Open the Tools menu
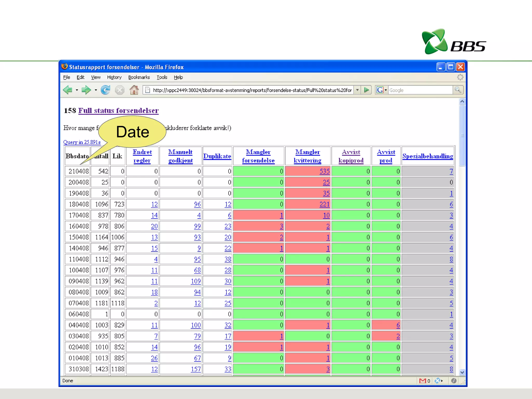Viewport: 532px width, 399px height. click(162, 77)
